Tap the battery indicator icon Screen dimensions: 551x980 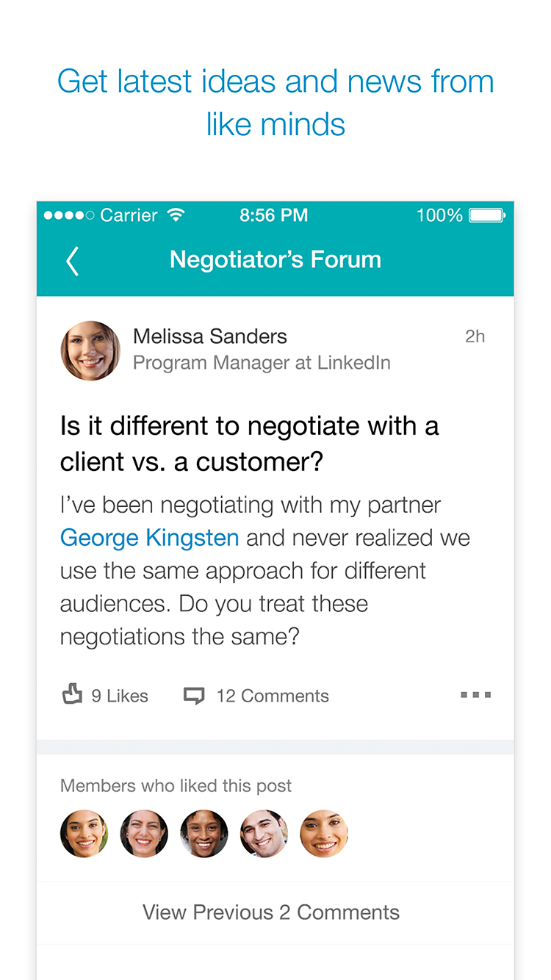[486, 215]
